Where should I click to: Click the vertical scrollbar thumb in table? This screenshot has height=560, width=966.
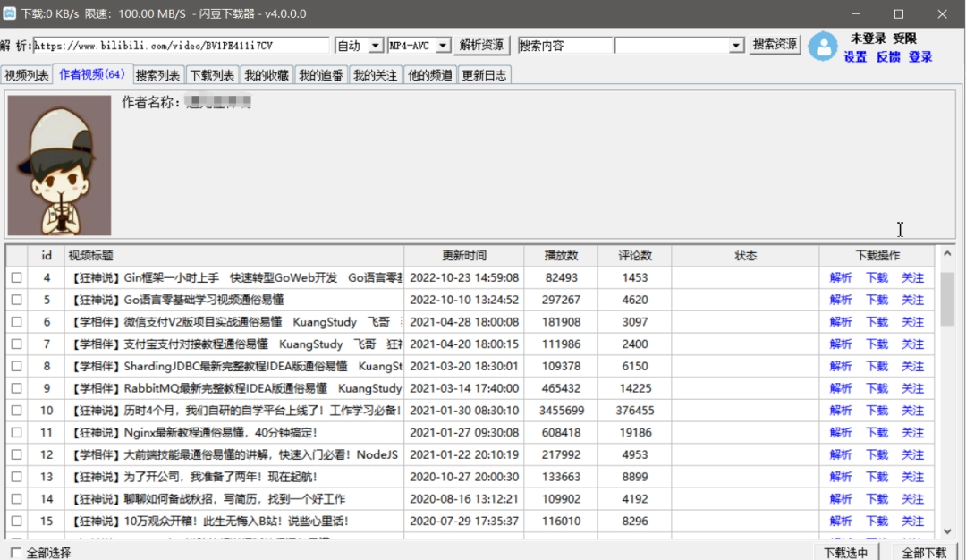[x=947, y=299]
